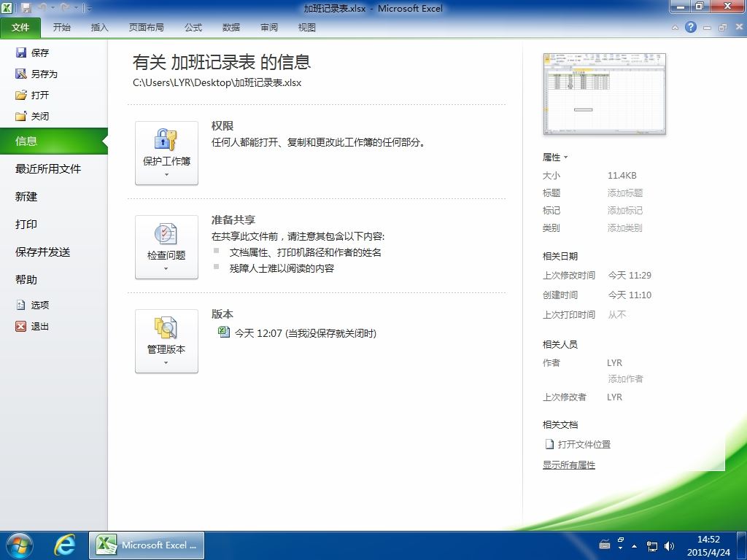The width and height of the screenshot is (747, 560).
Task: Click the Excel logo in title bar
Action: pos(7,7)
